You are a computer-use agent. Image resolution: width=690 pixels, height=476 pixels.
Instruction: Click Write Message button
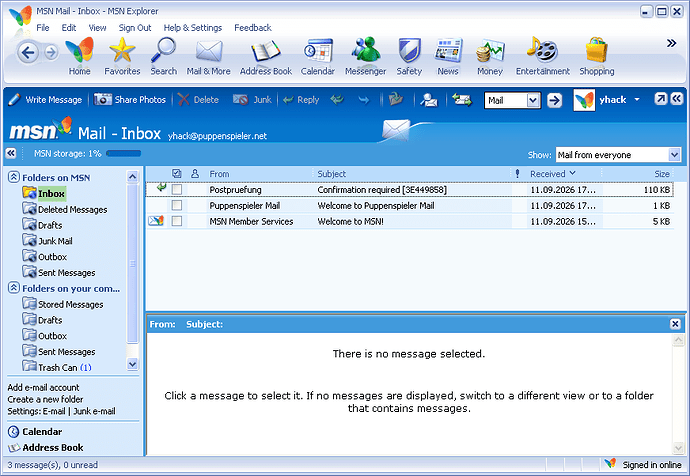click(45, 100)
